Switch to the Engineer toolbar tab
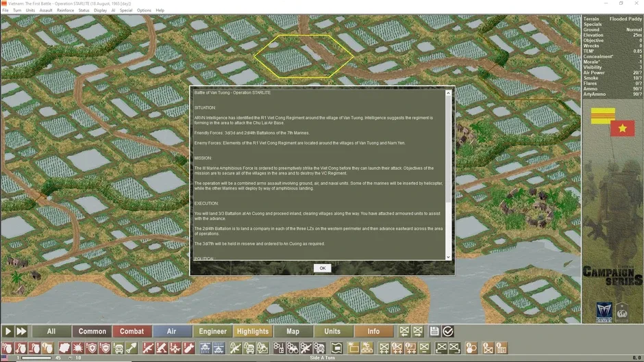This screenshot has height=362, width=644. [212, 331]
